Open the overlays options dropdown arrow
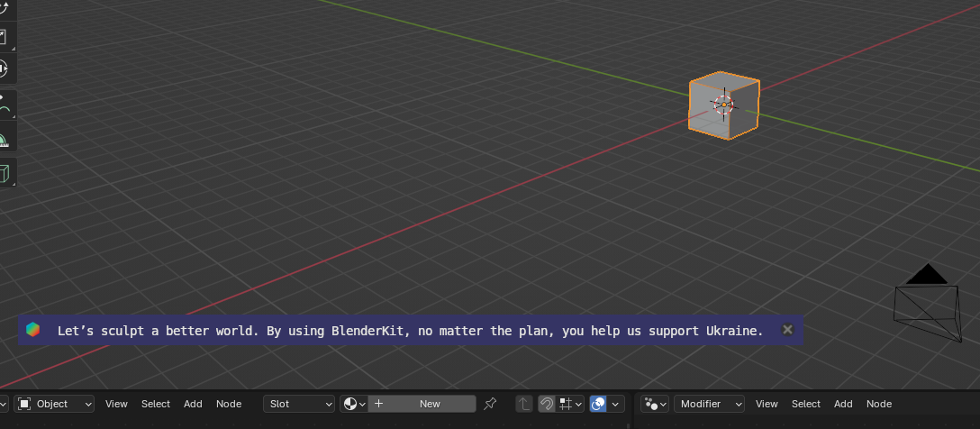980x429 pixels. click(x=615, y=404)
